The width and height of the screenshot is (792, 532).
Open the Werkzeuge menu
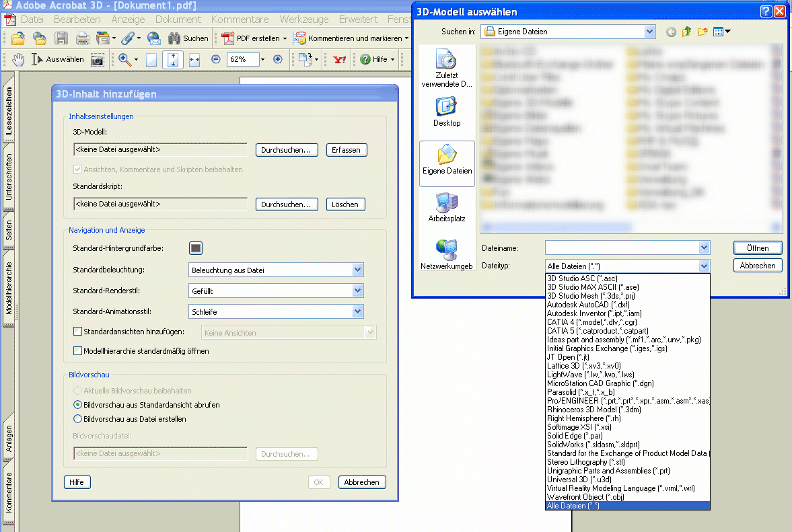[304, 20]
